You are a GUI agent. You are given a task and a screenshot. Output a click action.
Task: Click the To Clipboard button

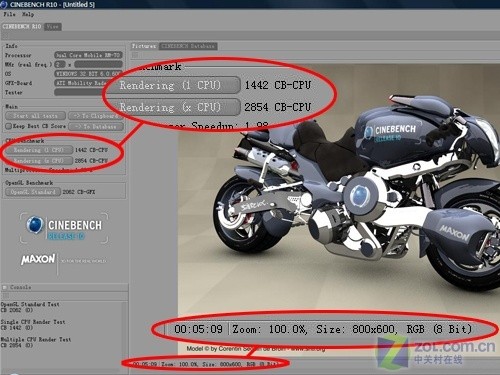pyautogui.click(x=96, y=116)
